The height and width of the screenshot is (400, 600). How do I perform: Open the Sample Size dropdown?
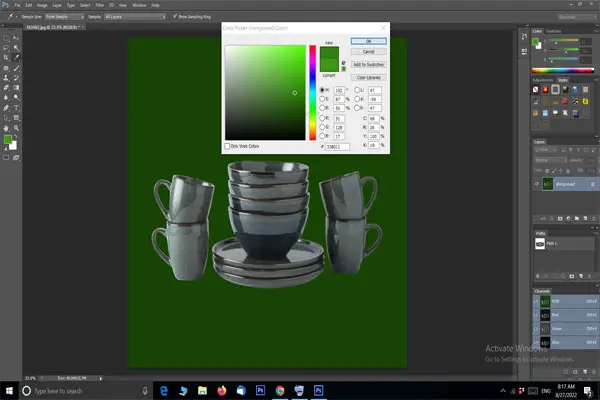(x=64, y=17)
